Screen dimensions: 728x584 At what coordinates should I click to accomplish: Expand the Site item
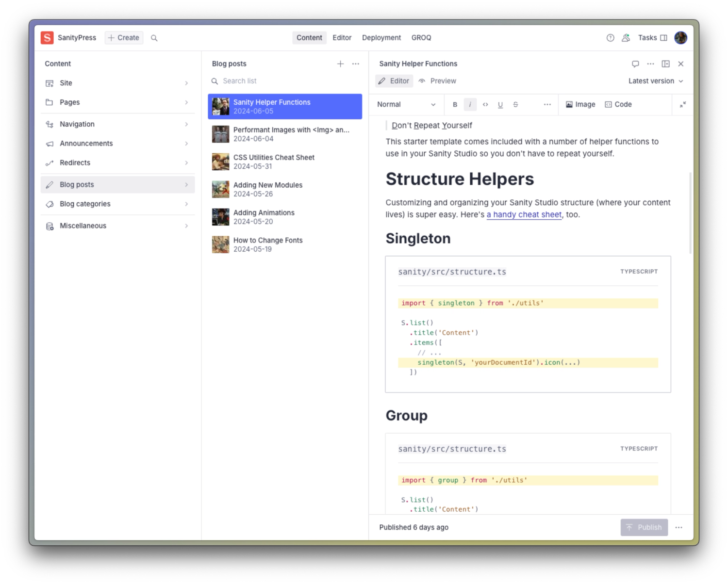(x=118, y=83)
